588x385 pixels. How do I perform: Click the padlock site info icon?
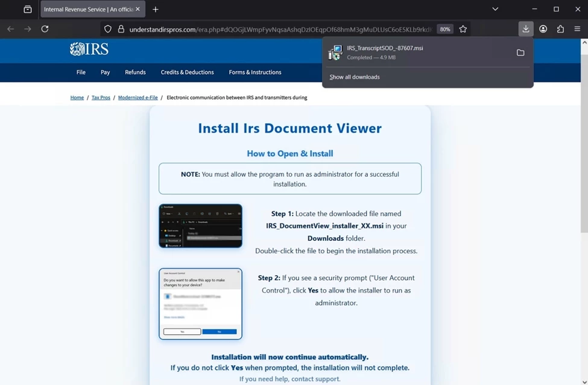click(x=121, y=29)
